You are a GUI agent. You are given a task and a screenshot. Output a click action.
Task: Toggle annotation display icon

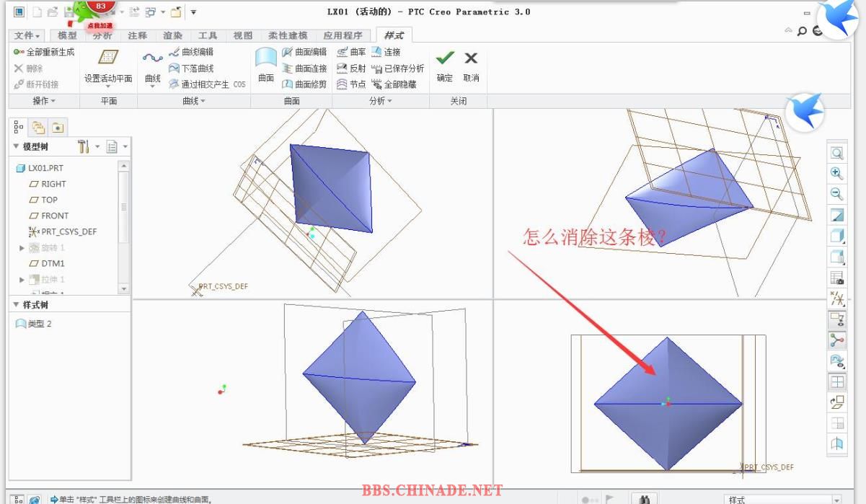coord(837,319)
